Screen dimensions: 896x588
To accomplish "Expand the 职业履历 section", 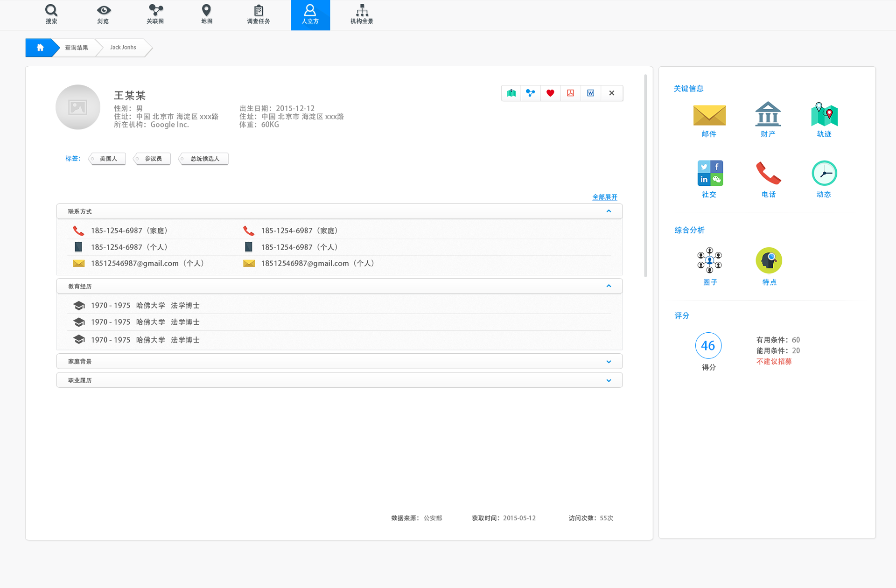I will (x=609, y=380).
